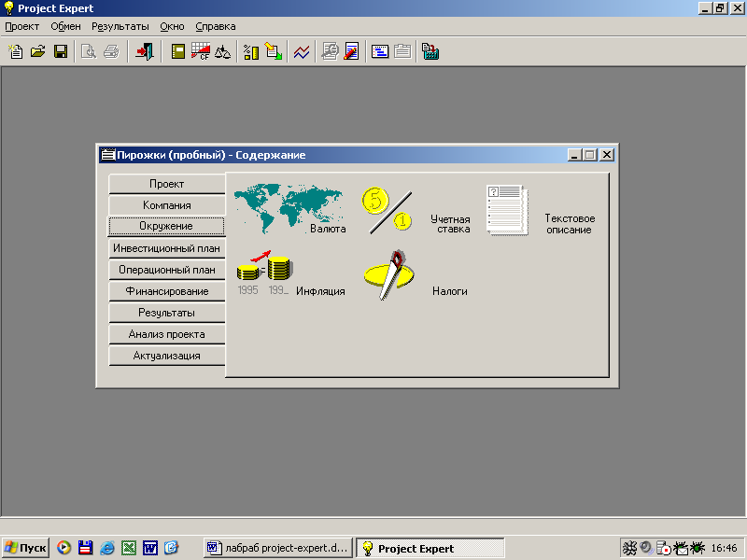Screen dimensions: 747x560
Task: Open the Проект menu
Action: (21, 27)
